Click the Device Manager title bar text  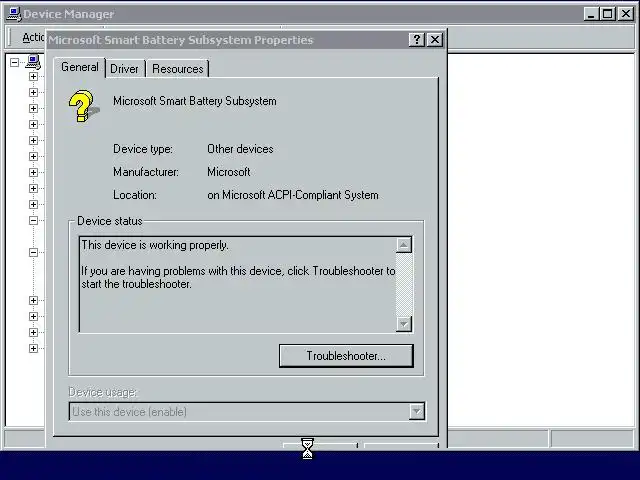pyautogui.click(x=69, y=14)
